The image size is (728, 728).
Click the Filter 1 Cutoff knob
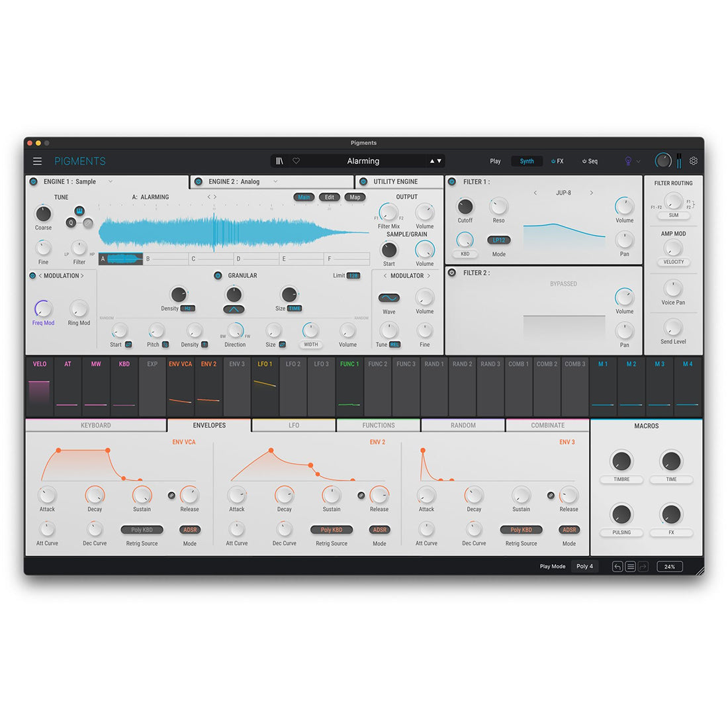[465, 206]
